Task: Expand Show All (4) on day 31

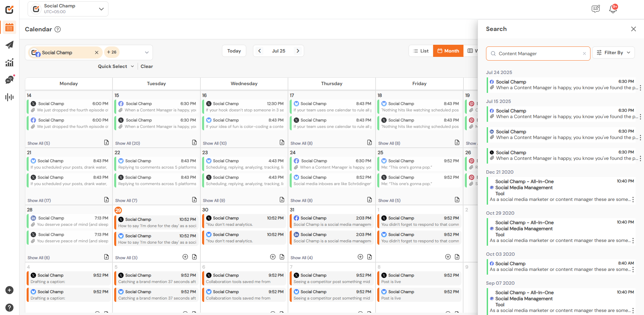Action: [x=301, y=258]
